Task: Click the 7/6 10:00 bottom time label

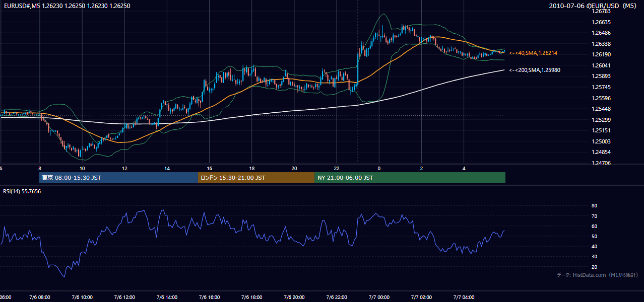Action: pos(82,297)
